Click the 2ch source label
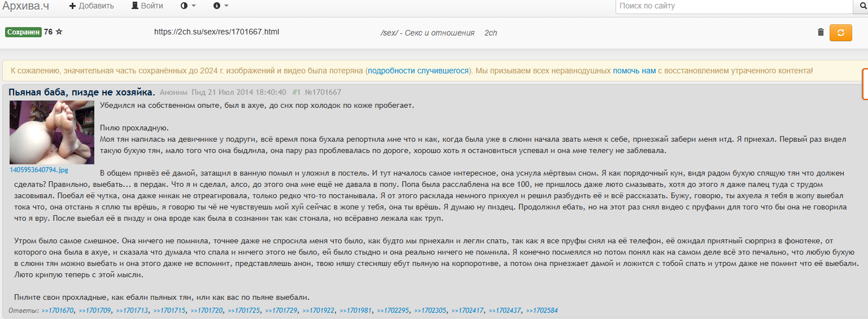 click(491, 33)
